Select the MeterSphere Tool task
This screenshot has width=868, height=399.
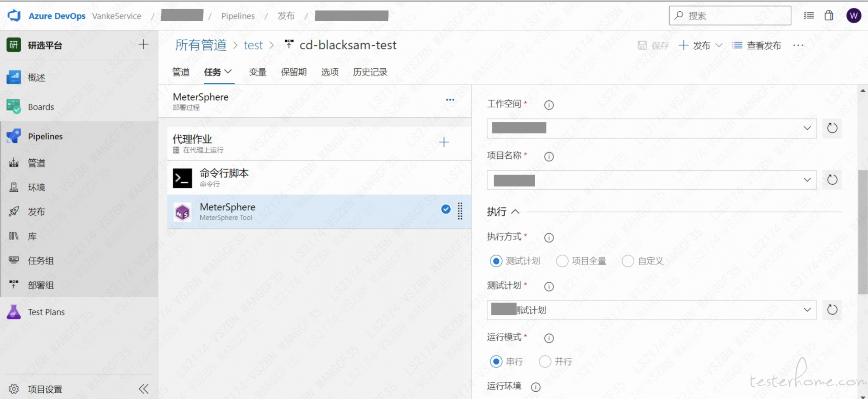[319, 212]
